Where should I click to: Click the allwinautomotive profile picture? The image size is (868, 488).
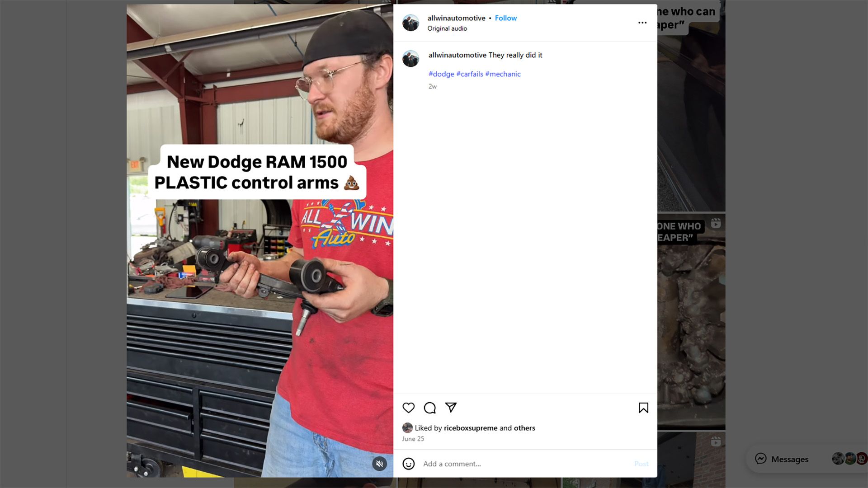point(410,23)
